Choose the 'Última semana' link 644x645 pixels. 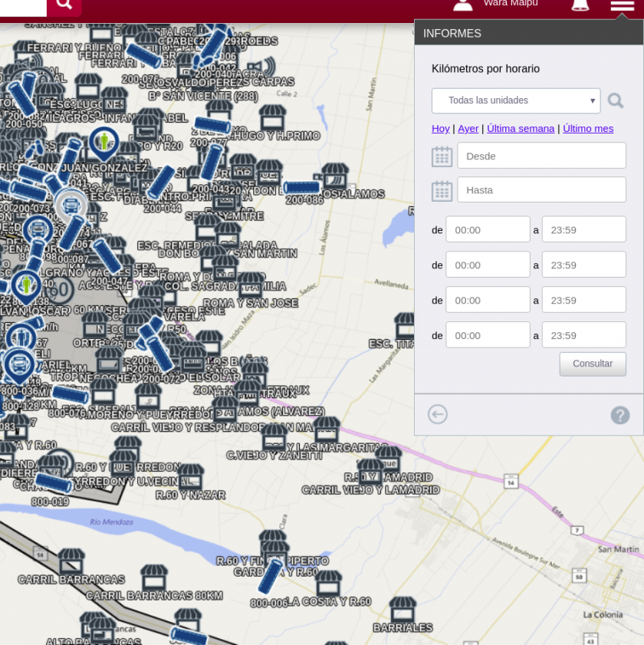[x=521, y=128]
